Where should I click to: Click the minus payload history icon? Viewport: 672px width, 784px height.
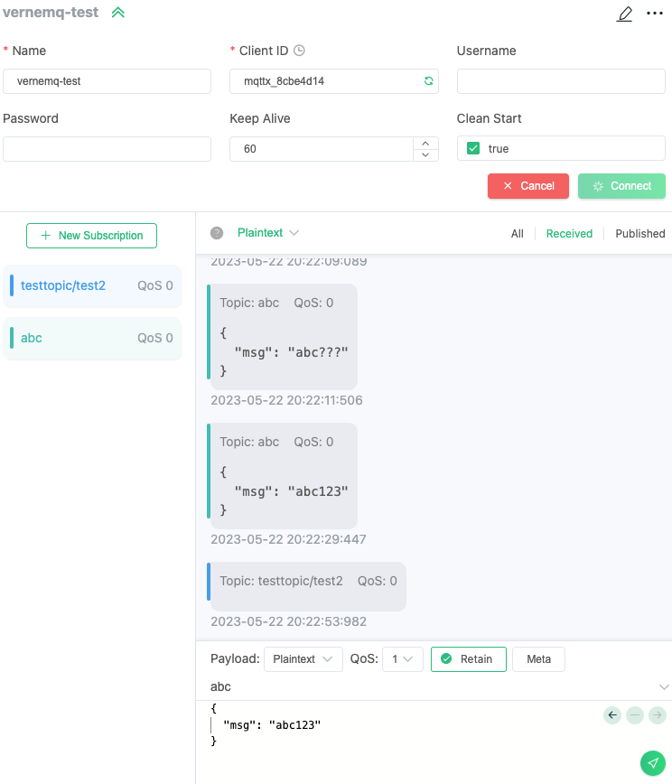(635, 715)
